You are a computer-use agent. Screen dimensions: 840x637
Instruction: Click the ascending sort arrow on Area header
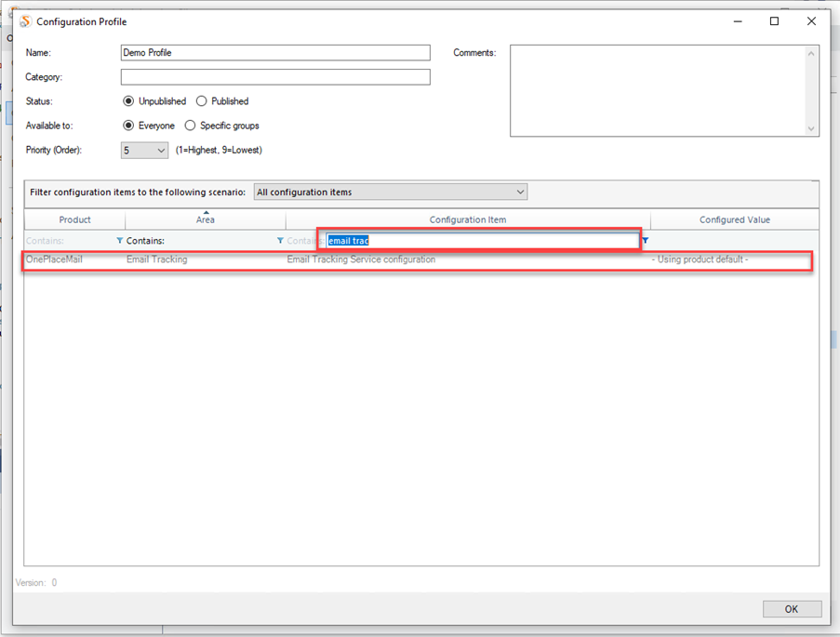pyautogui.click(x=206, y=214)
